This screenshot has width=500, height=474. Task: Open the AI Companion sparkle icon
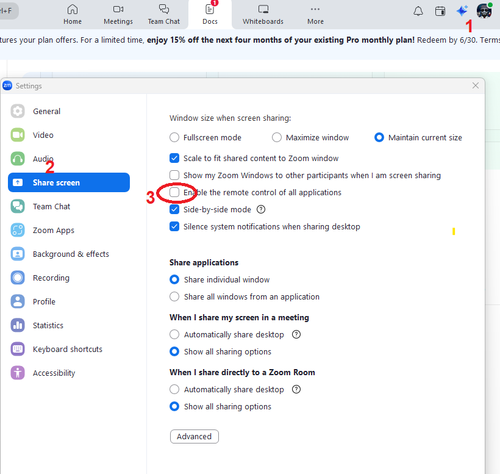point(462,11)
